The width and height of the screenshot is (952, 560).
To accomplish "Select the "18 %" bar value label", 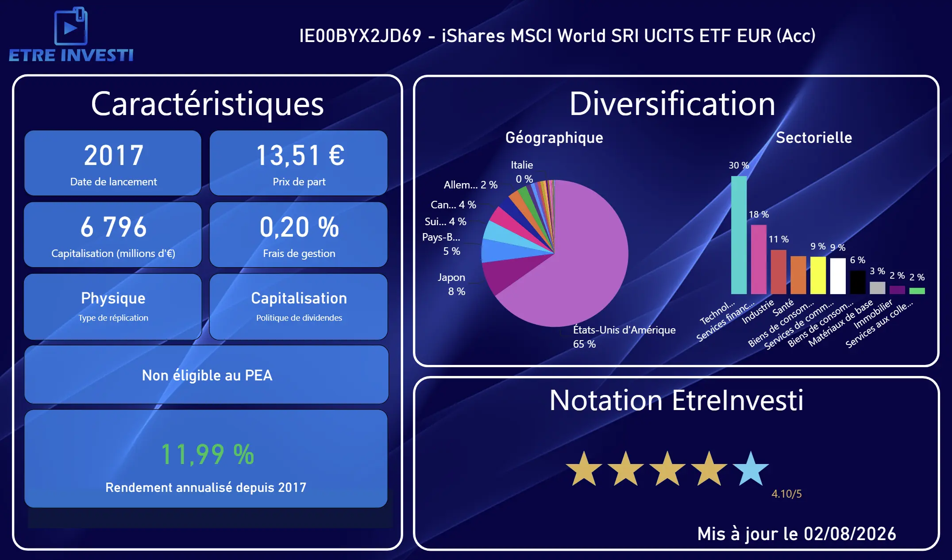I will [x=759, y=215].
